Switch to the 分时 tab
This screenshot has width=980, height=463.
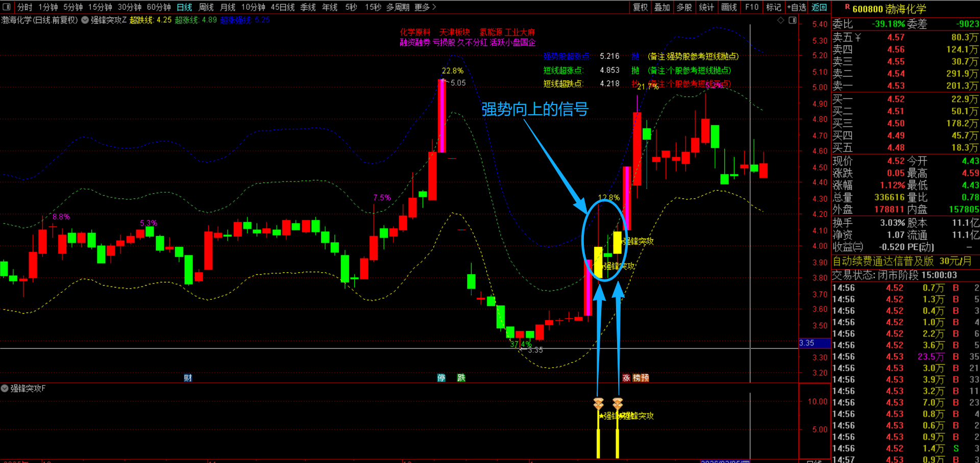pos(24,7)
